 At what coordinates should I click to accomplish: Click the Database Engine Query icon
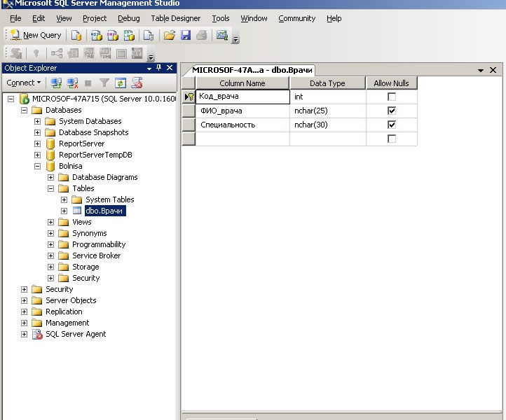(76, 35)
